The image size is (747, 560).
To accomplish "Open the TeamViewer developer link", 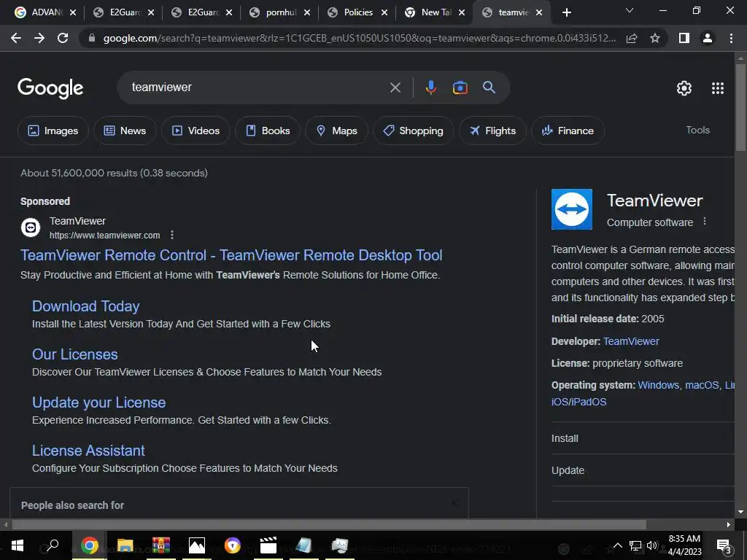I will pos(631,341).
